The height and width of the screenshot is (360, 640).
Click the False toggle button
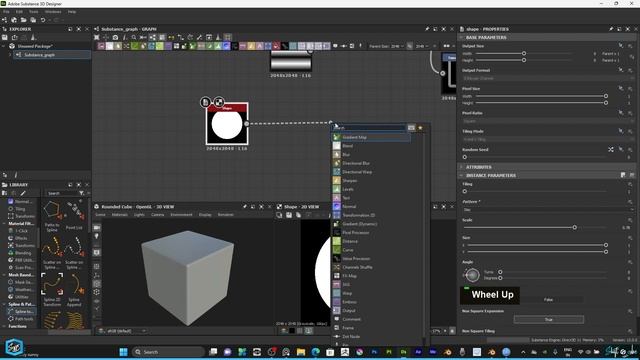549,300
